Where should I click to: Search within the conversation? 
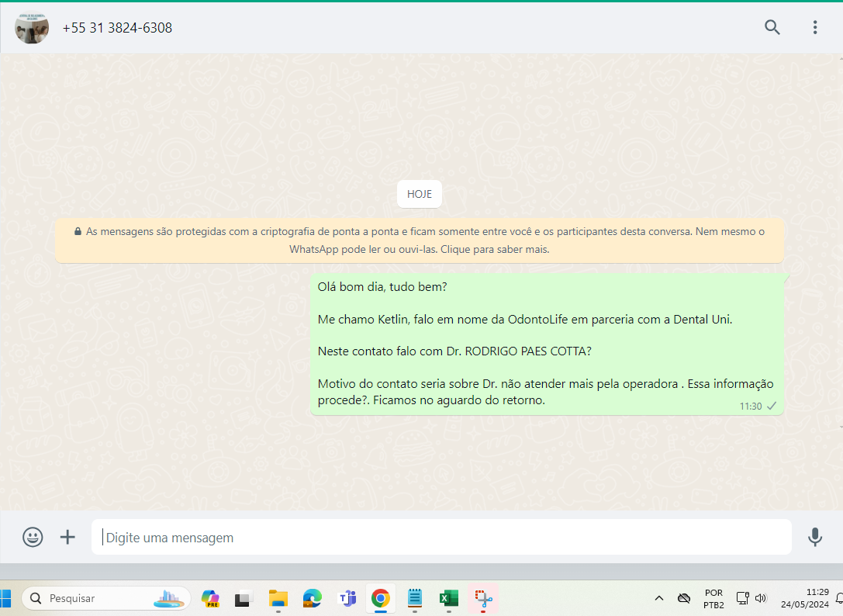(772, 28)
